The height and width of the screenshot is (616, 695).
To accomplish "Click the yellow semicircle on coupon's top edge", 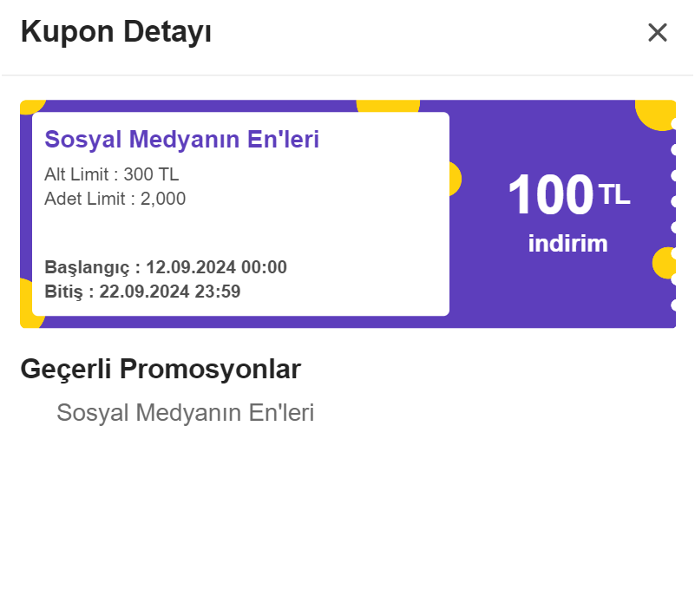I will [x=388, y=106].
